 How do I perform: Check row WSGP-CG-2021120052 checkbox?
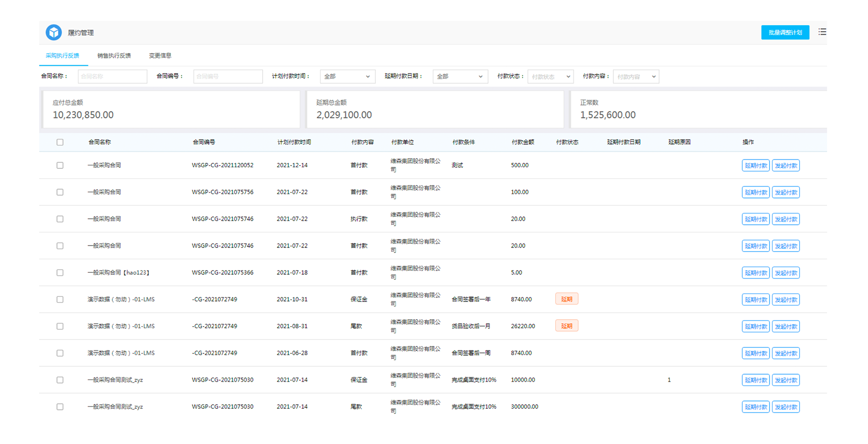pos(60,165)
